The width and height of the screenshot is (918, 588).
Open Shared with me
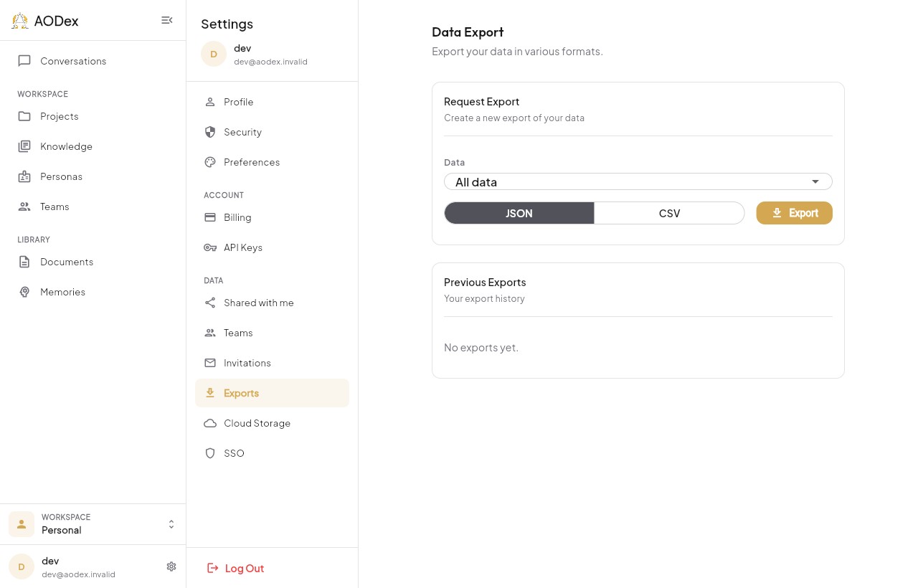pyautogui.click(x=272, y=303)
